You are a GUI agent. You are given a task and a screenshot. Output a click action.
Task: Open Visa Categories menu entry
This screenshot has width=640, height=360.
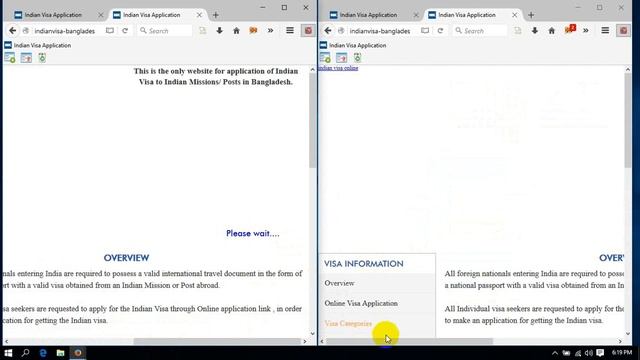[x=348, y=323]
